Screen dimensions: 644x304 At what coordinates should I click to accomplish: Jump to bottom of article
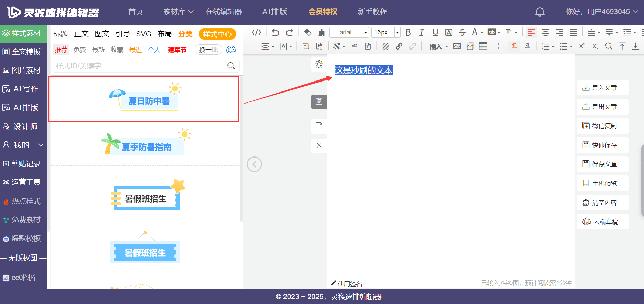pyautogui.click(x=635, y=46)
